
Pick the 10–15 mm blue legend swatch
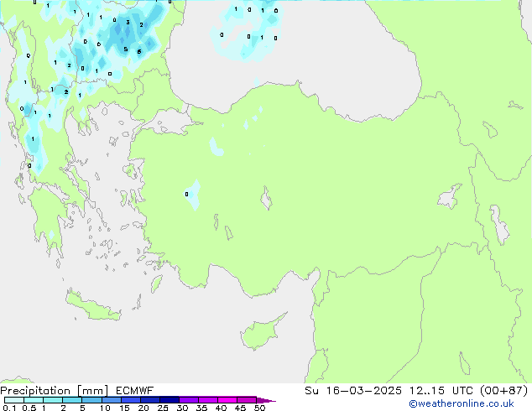(x=111, y=400)
